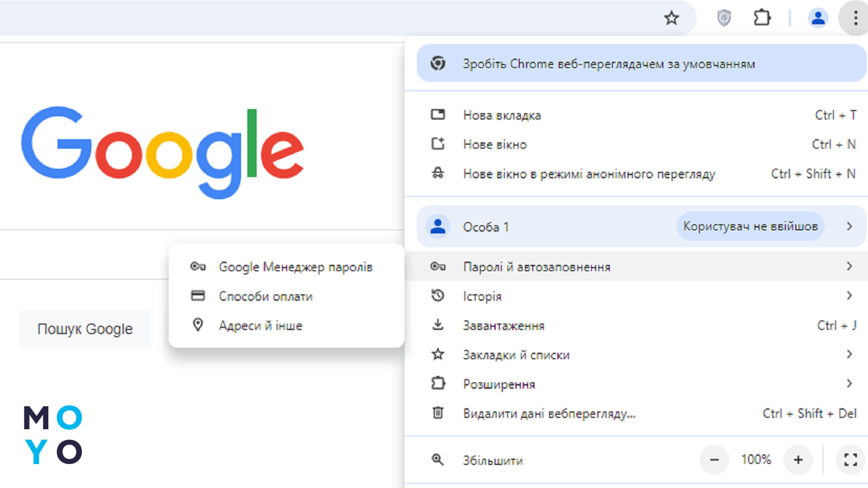Image resolution: width=868 pixels, height=488 pixels.
Task: Click the star icon beside Закладки й списки
Action: pos(438,354)
